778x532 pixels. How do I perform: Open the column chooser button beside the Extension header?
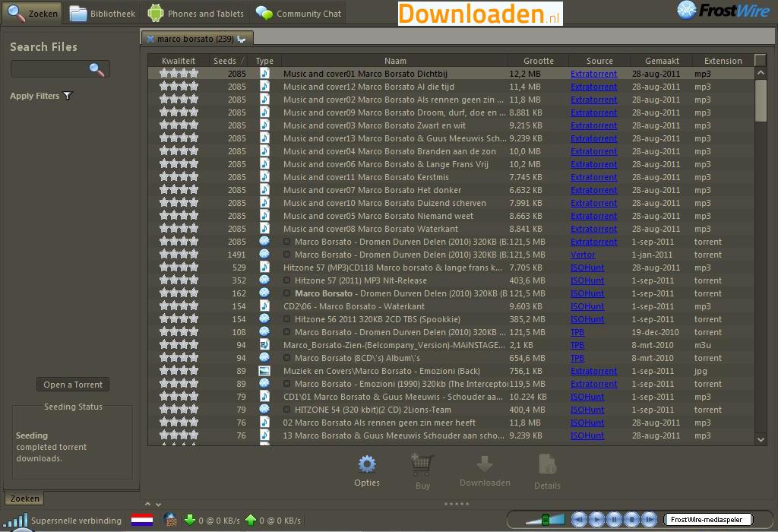[760, 60]
